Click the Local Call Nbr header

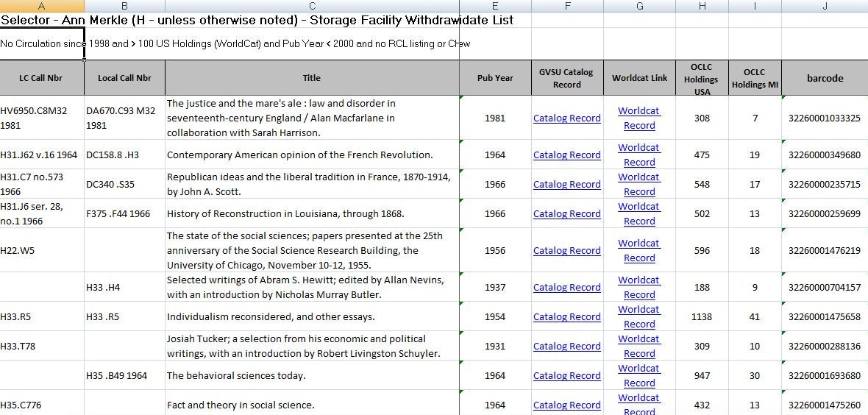coord(124,78)
